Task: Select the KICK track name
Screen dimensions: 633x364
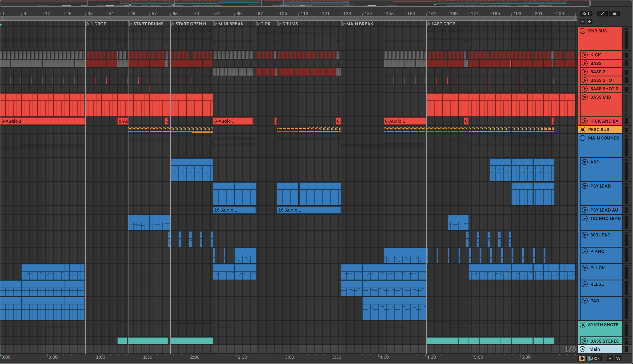Action: [595, 55]
